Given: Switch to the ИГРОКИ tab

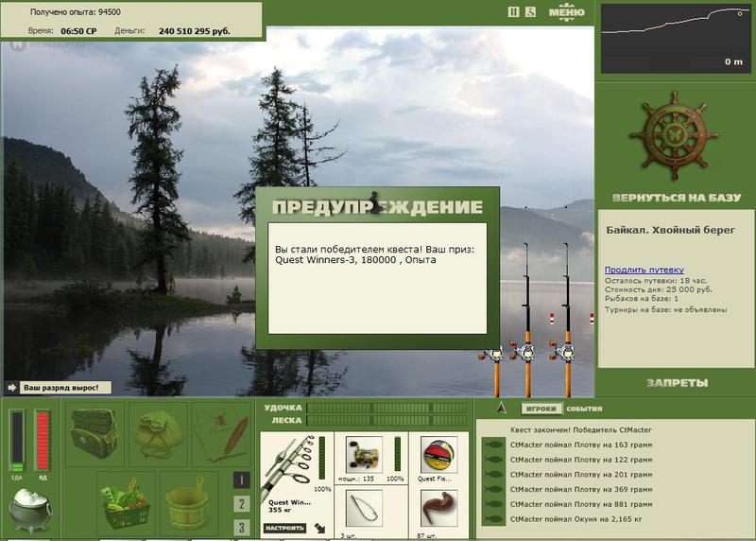Looking at the screenshot, I should [x=541, y=409].
